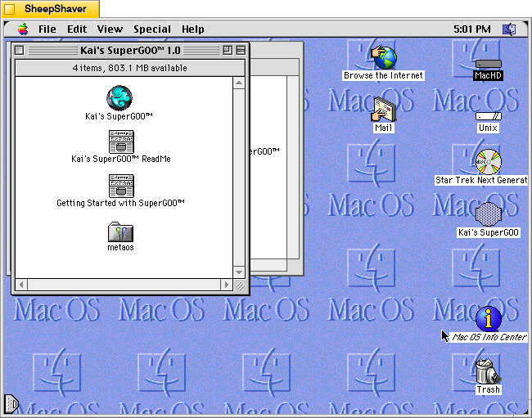
Task: Click the Kai's SuperGOO ReadMe file name
Action: pos(121,159)
